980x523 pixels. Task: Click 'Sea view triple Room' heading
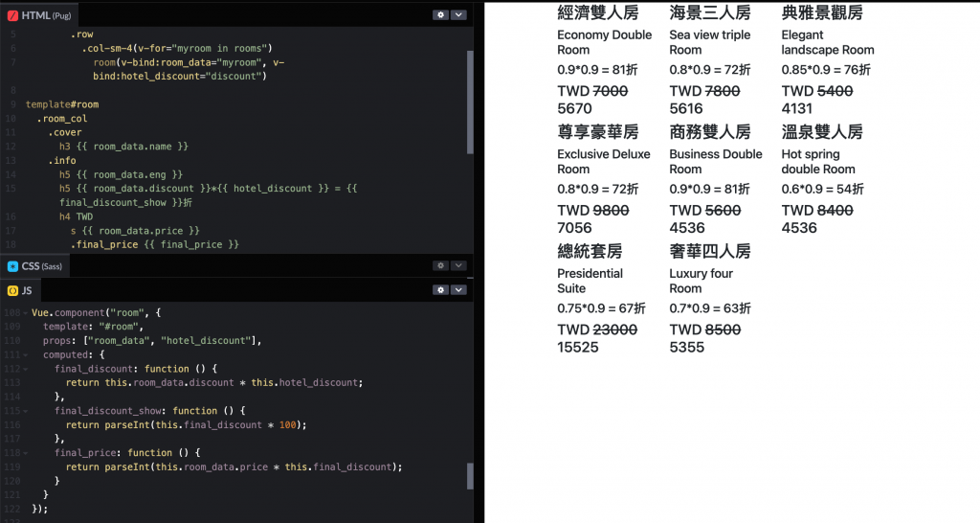pos(710,42)
